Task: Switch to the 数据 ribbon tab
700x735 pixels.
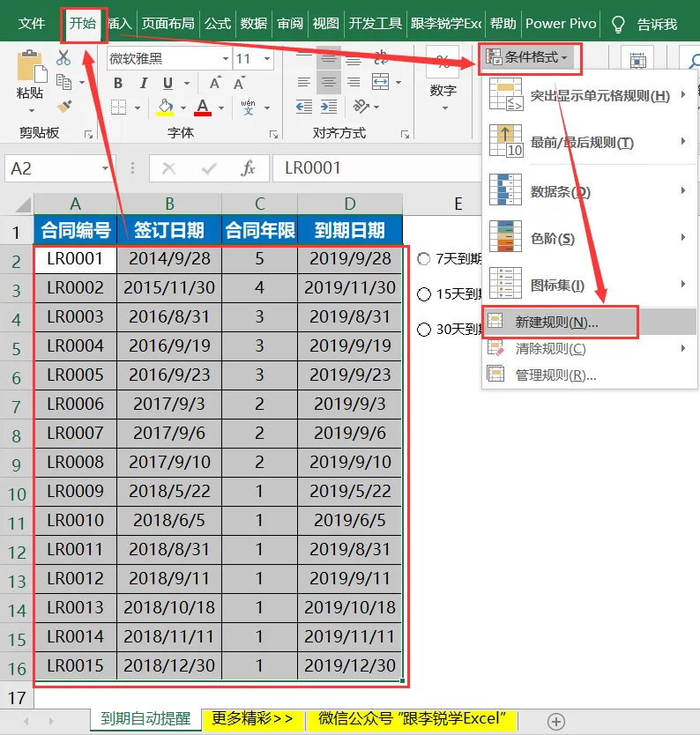Action: [x=254, y=24]
